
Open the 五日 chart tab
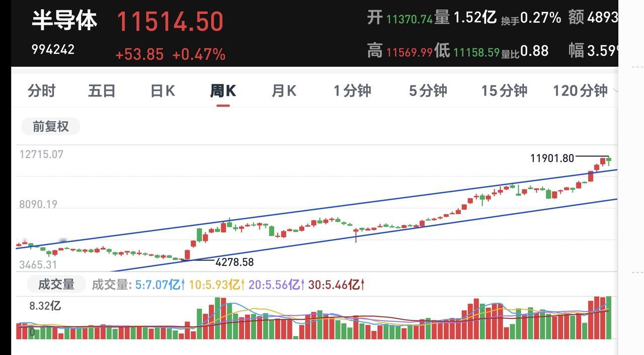coord(102,91)
